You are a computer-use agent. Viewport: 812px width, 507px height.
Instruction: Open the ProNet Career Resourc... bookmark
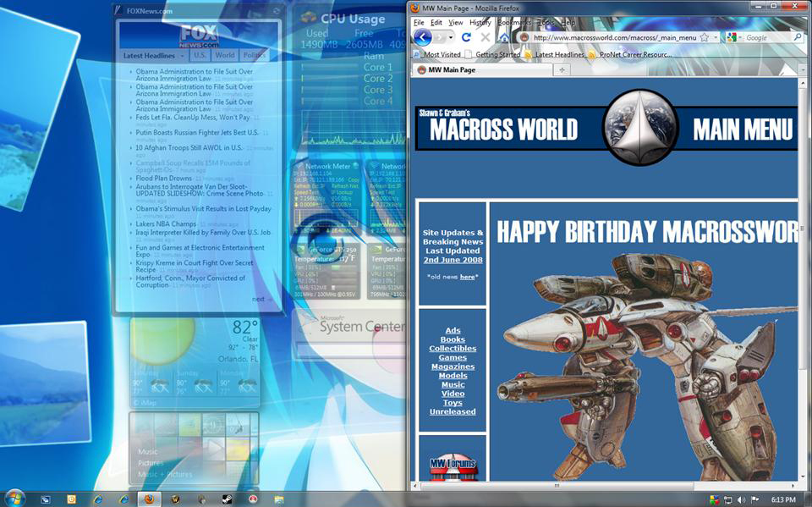point(629,54)
